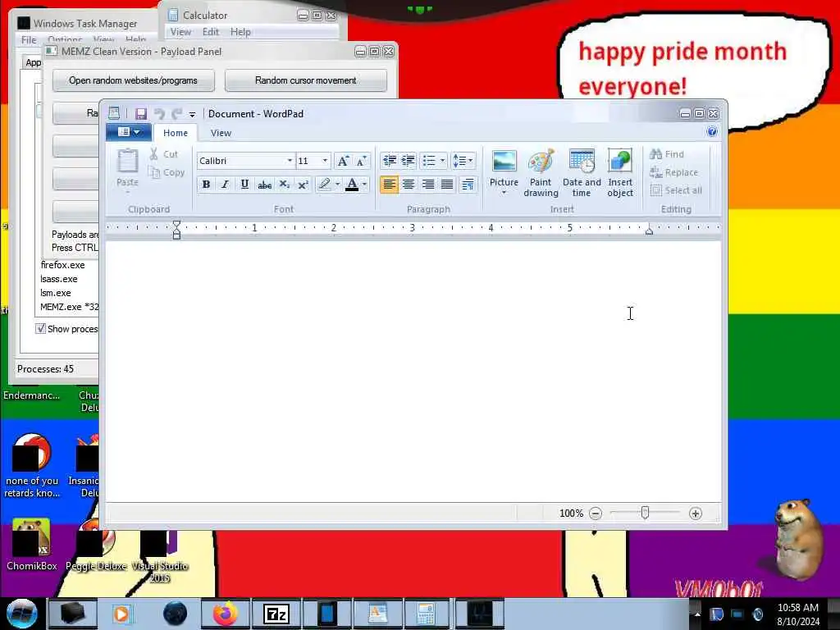
Task: Click the Copy button in Clipboard
Action: [x=167, y=172]
